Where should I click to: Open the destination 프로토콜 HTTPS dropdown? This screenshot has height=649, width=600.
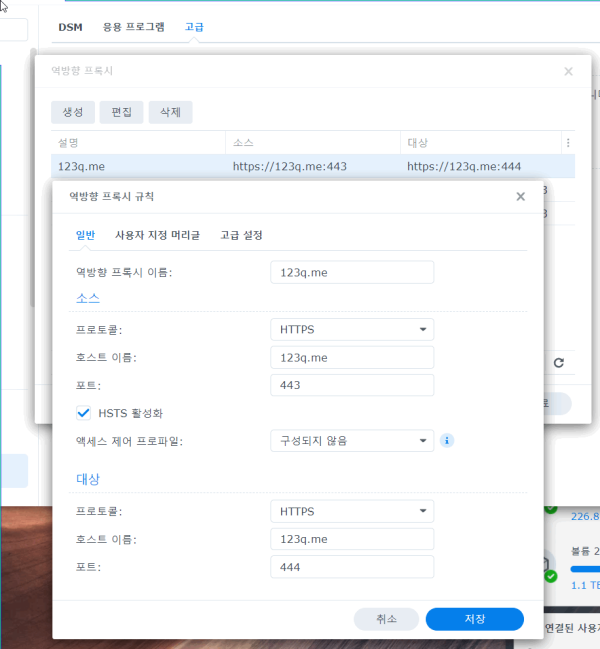[x=352, y=511]
